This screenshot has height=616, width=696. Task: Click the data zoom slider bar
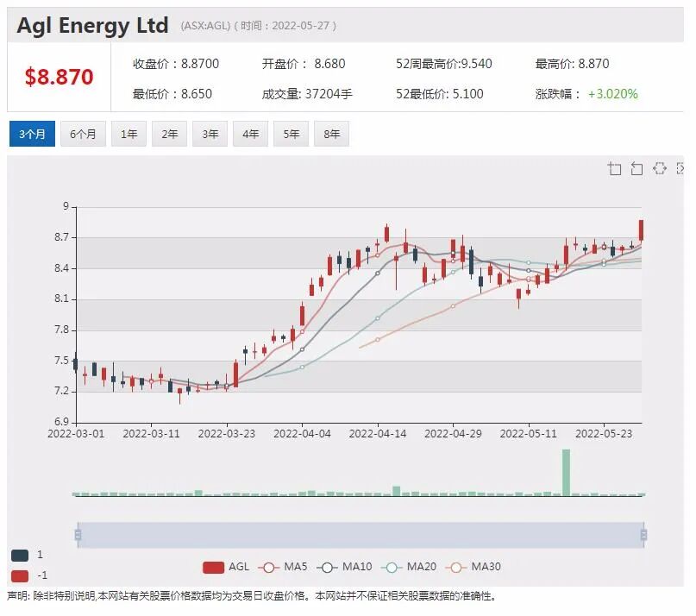(x=361, y=535)
